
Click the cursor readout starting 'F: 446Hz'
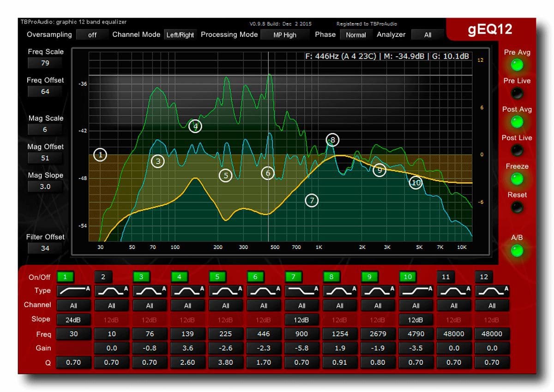point(387,56)
